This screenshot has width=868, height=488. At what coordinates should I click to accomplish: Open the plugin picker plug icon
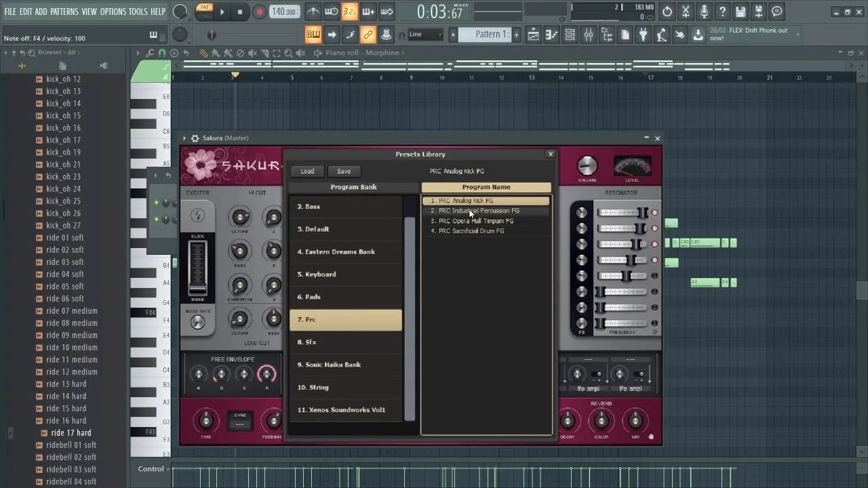644,35
